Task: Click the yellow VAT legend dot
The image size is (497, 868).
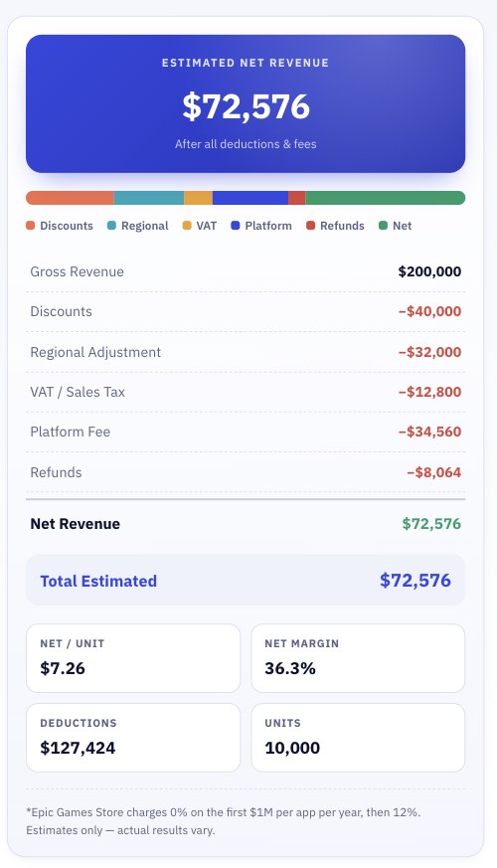Action: click(187, 226)
